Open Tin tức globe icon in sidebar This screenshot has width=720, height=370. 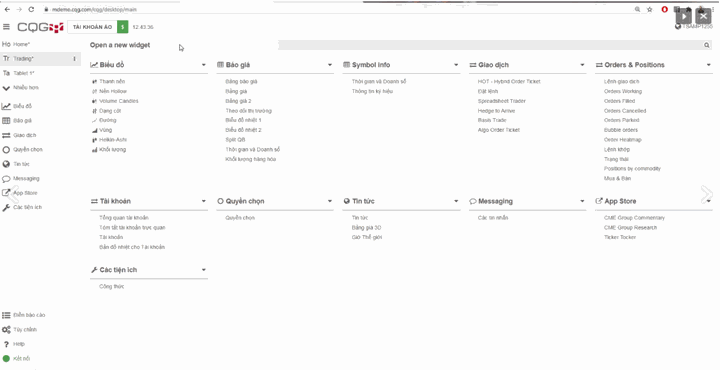click(x=6, y=164)
